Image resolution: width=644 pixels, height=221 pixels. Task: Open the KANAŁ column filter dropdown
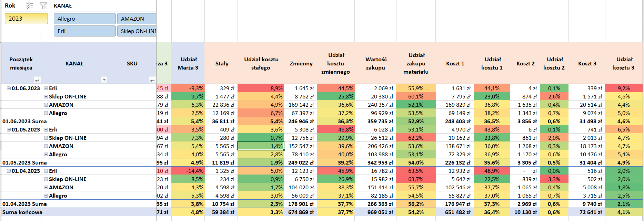(x=104, y=80)
